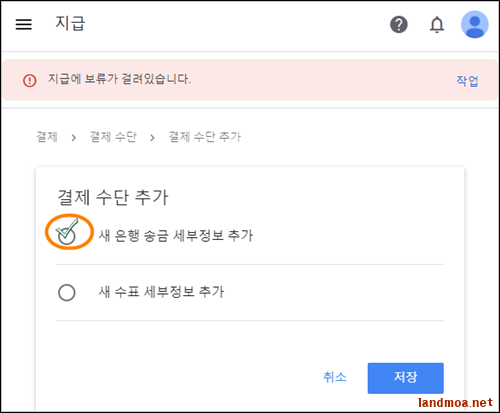Open the account profile avatar

tap(475, 24)
